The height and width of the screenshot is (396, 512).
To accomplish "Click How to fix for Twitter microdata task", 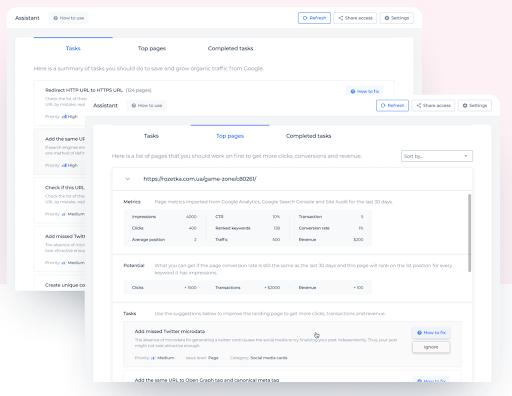I will click(x=431, y=333).
